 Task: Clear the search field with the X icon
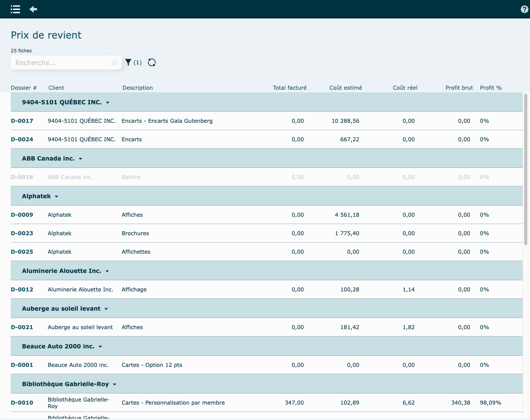click(x=115, y=62)
